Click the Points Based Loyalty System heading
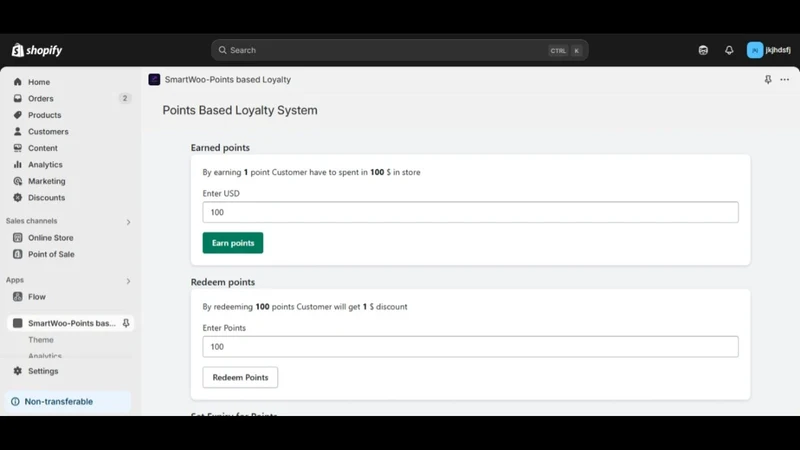The width and height of the screenshot is (800, 450). 240,110
